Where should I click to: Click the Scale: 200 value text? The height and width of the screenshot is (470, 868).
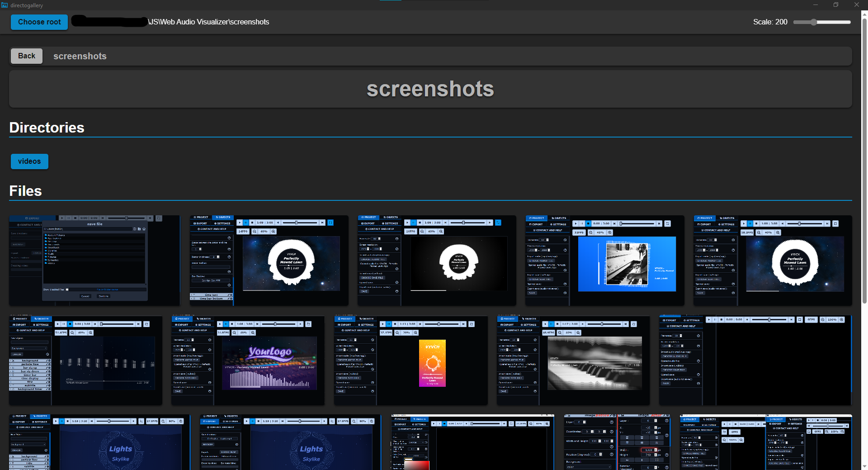click(770, 22)
